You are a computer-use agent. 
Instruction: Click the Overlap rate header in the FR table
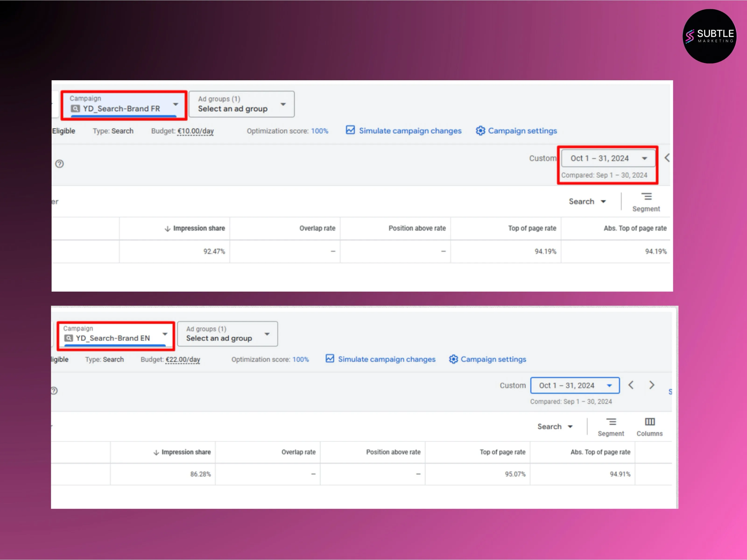coord(317,228)
